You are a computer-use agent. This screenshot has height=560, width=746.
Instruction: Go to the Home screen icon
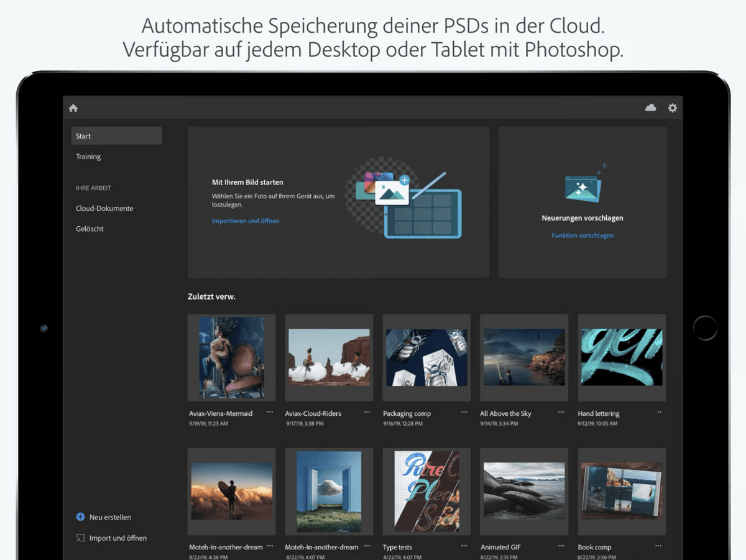point(73,108)
